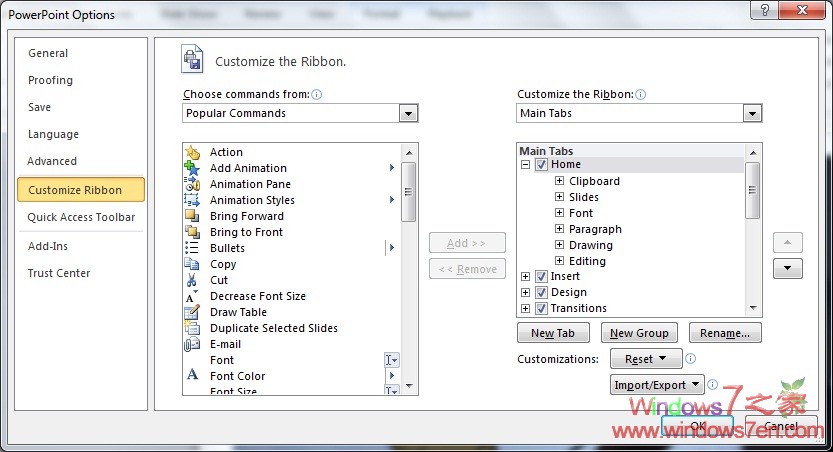This screenshot has width=833, height=452.
Task: Click the Action command star icon
Action: 192,152
